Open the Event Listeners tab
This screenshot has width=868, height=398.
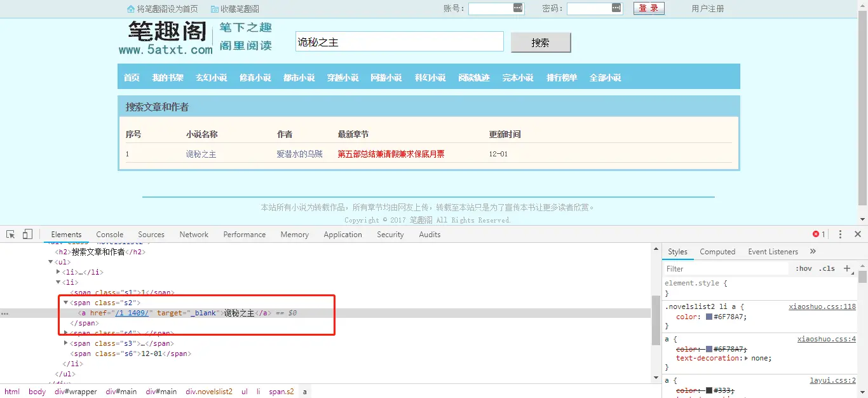(x=773, y=251)
